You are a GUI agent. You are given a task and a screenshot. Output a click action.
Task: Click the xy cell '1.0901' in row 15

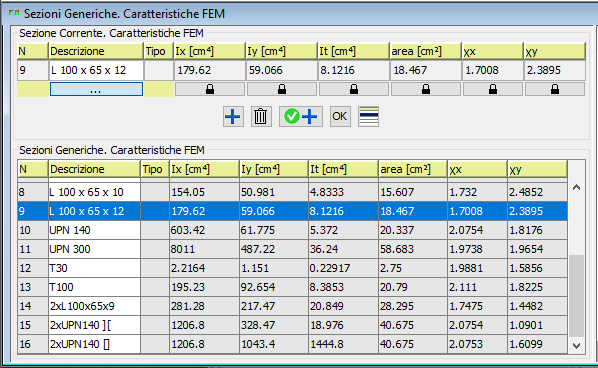pos(537,325)
